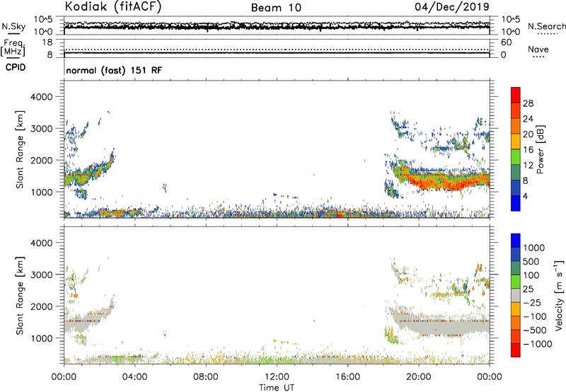Image resolution: width=566 pixels, height=392 pixels.
Task: Click the '4000' tick on power plot axis
Action: (41, 97)
